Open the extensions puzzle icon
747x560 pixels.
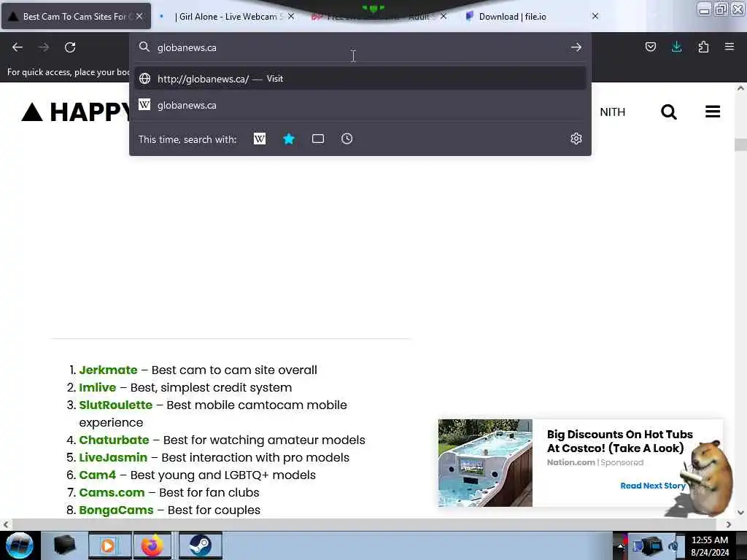[x=703, y=47]
